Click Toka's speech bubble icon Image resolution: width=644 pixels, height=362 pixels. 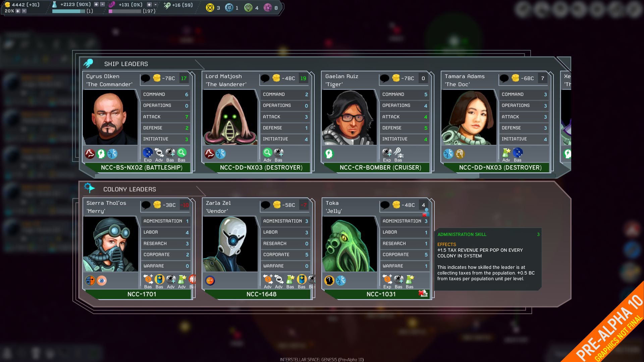point(385,205)
